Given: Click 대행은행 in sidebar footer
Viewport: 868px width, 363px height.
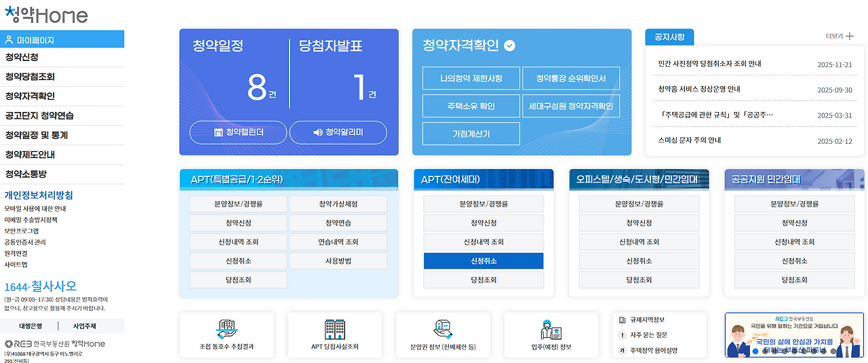Looking at the screenshot, I should [31, 326].
